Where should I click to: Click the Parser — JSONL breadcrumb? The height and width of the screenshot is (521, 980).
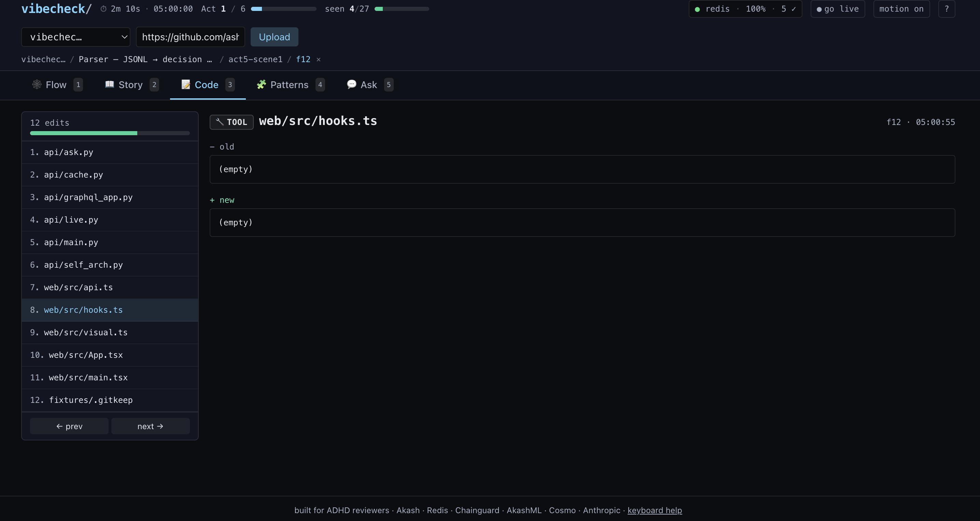[x=145, y=59]
